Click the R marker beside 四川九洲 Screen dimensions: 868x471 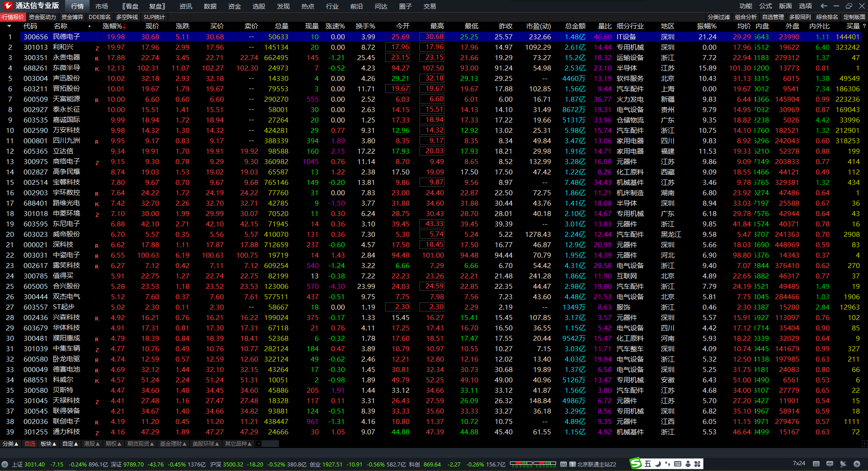coord(97,141)
